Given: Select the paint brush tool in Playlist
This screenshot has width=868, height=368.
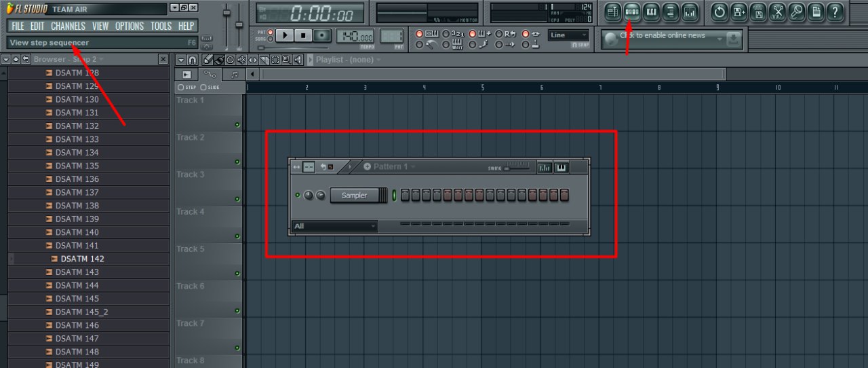Looking at the screenshot, I should click(x=219, y=60).
